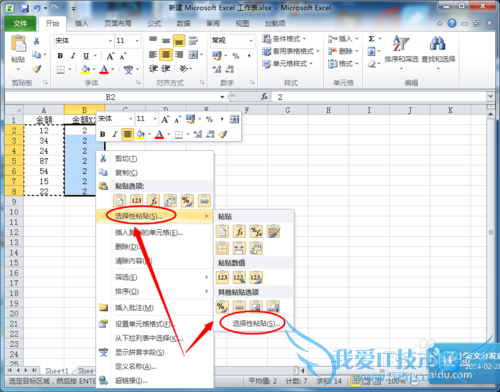Open Excel Help question mark
Viewport: 500px width, 392px height.
[x=452, y=23]
